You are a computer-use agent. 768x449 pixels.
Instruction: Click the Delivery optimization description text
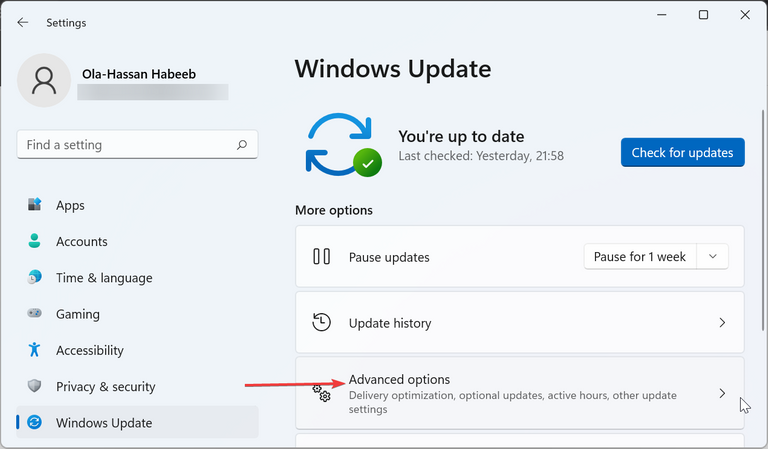[x=513, y=402]
